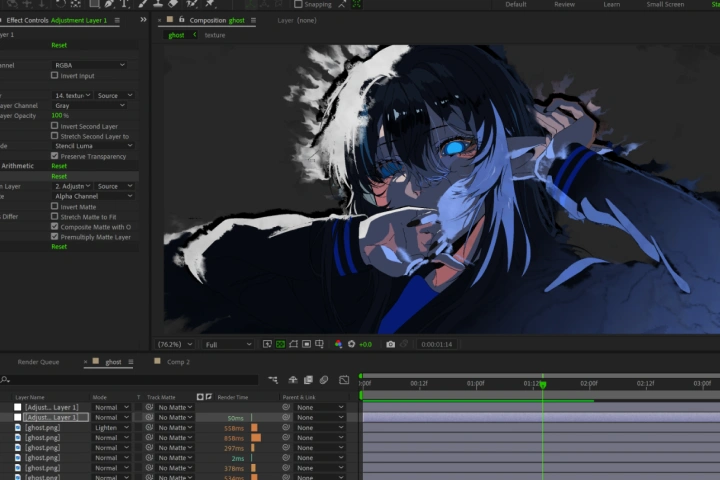
Task: Open the Gray layer channel dropdown
Action: (90, 106)
